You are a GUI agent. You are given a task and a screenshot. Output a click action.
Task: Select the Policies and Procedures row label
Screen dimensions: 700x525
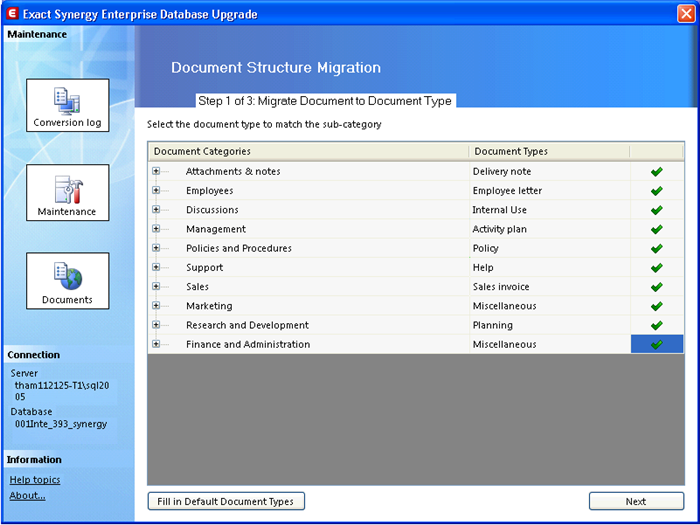[x=239, y=248]
